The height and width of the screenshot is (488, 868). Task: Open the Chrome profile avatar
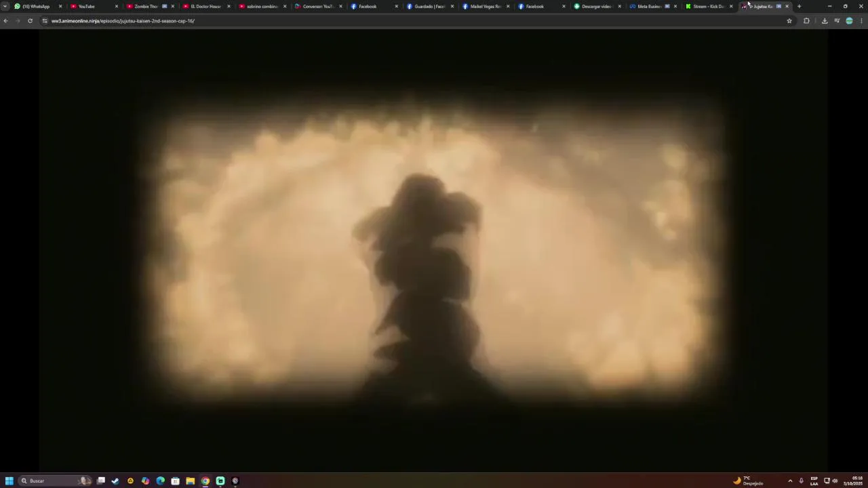[849, 21]
